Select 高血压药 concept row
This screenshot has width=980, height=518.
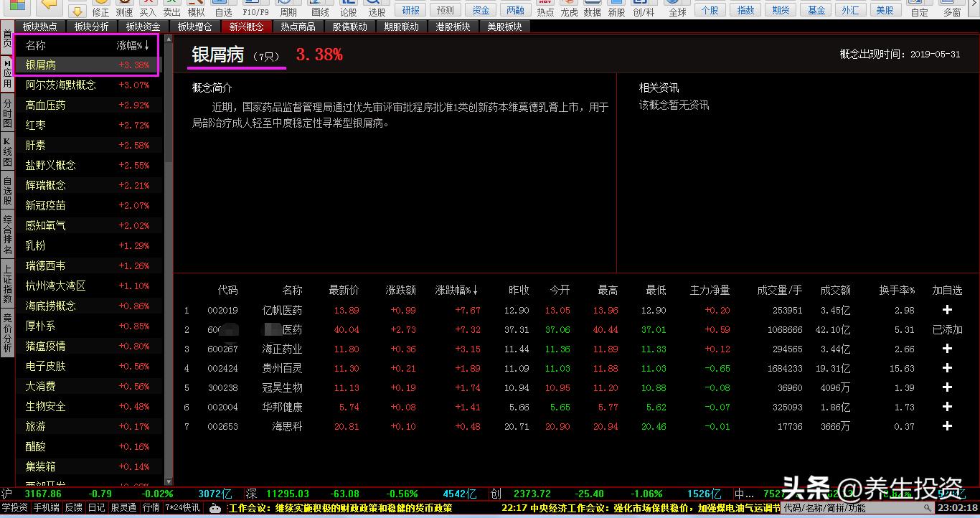pyautogui.click(x=89, y=105)
